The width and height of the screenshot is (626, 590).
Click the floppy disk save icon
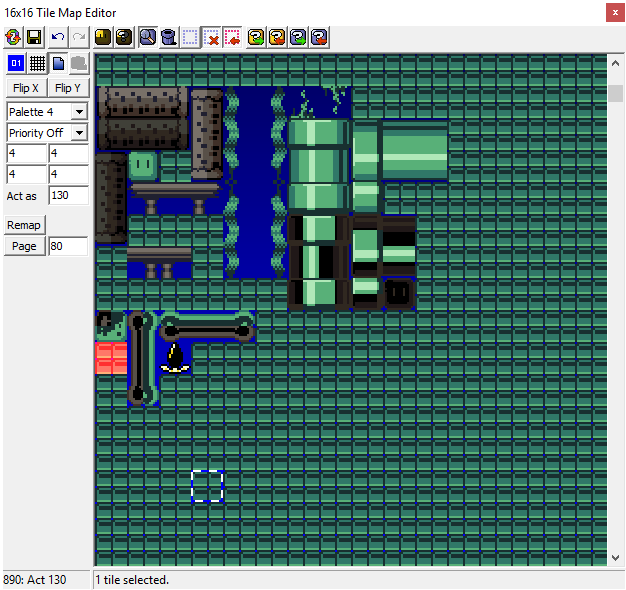tap(34, 38)
